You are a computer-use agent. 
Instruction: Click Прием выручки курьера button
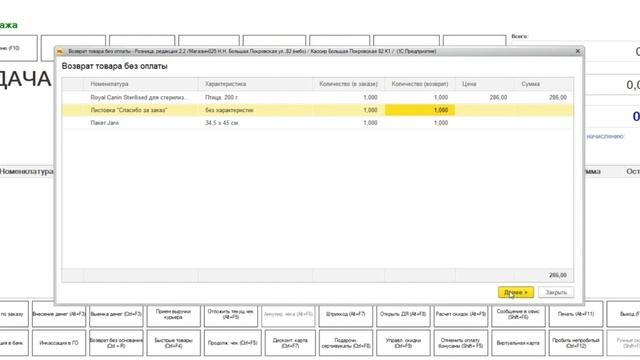point(173,314)
